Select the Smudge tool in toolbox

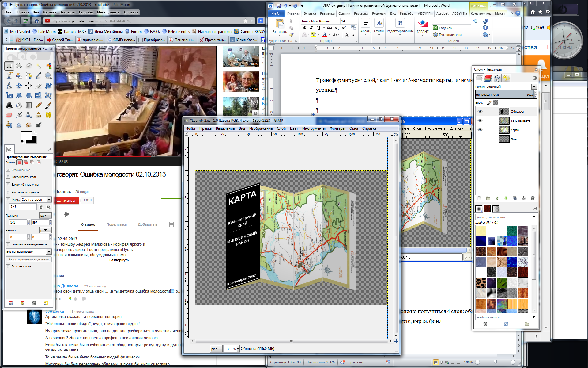(29, 125)
